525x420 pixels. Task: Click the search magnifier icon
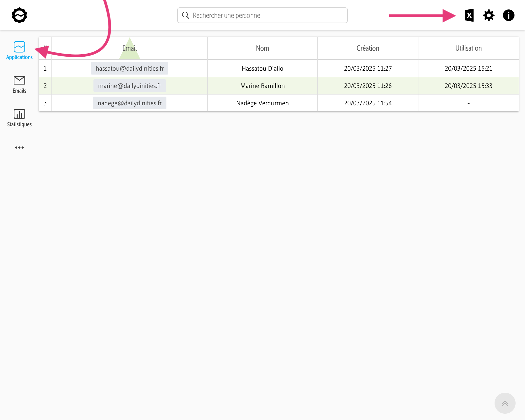coord(186,15)
